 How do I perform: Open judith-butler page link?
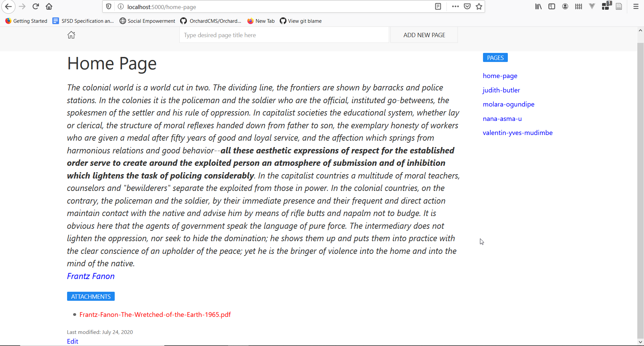pos(501,90)
